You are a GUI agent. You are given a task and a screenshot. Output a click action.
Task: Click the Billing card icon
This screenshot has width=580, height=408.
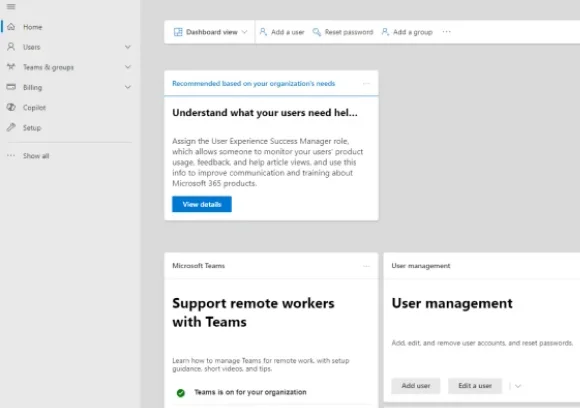[11, 87]
